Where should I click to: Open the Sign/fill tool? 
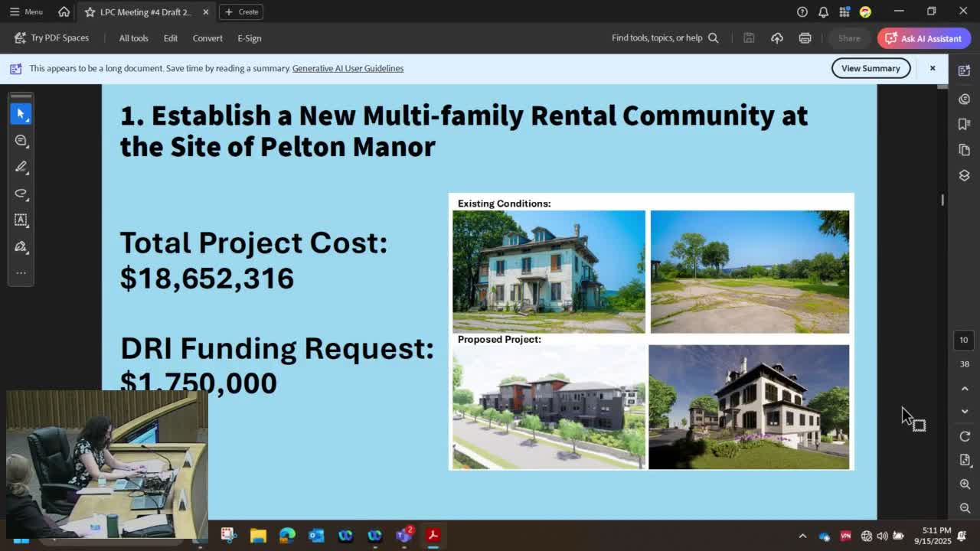(x=21, y=246)
